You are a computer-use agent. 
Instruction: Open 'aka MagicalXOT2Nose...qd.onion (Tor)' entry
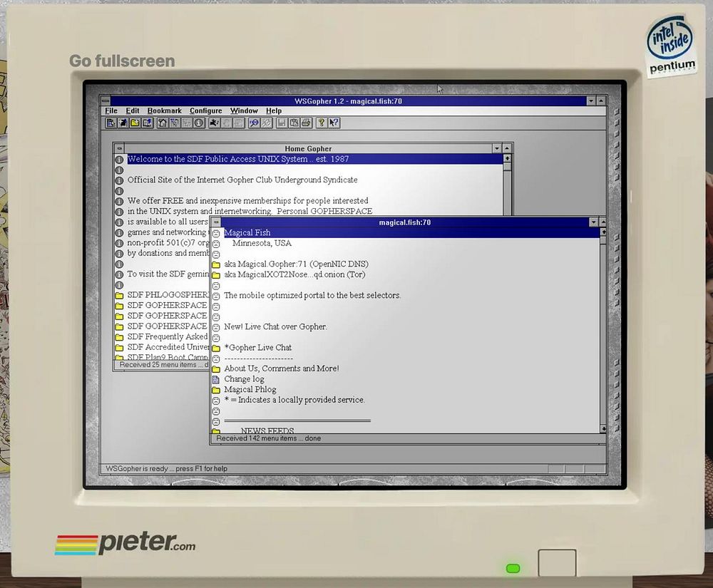point(294,274)
